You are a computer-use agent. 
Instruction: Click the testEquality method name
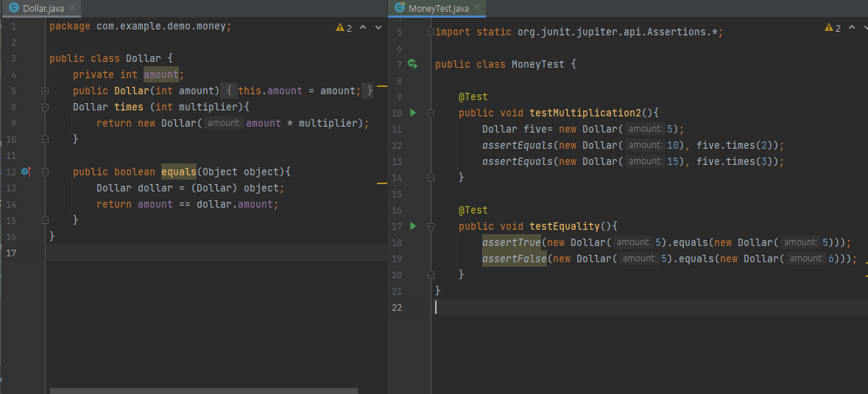point(565,226)
